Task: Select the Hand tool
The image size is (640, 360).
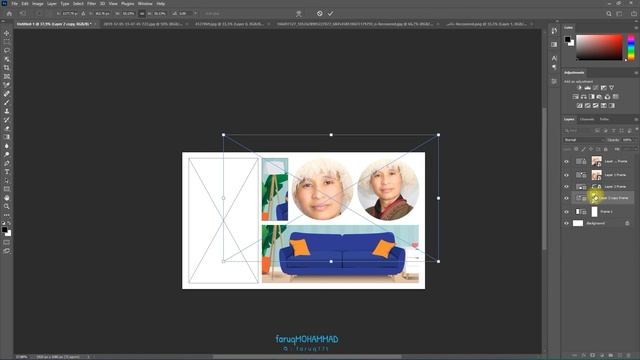Action: [x=7, y=198]
